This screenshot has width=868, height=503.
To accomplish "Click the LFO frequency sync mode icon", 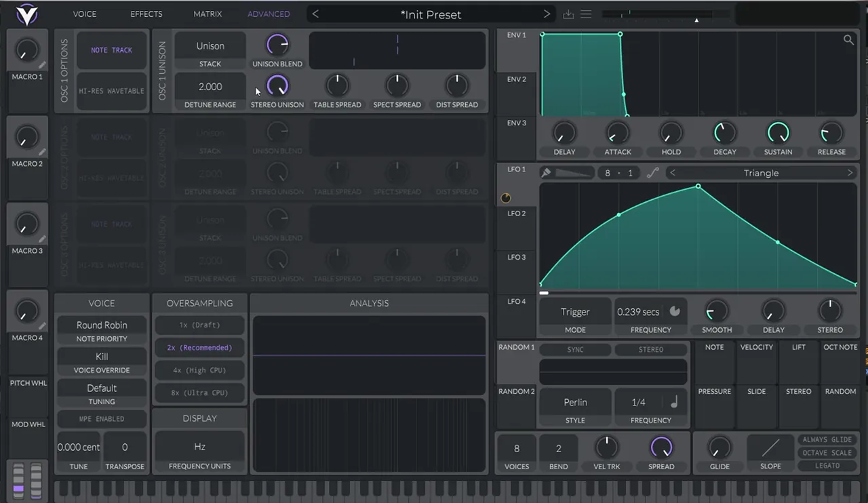I will (x=675, y=311).
